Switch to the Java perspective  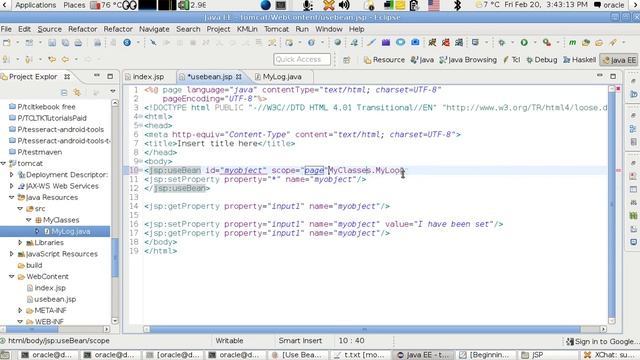pos(422,60)
